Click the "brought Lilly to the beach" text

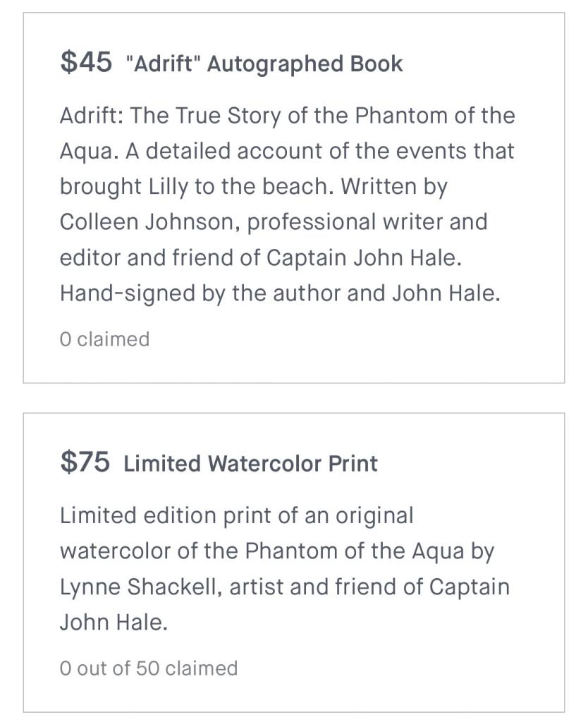tap(197, 186)
